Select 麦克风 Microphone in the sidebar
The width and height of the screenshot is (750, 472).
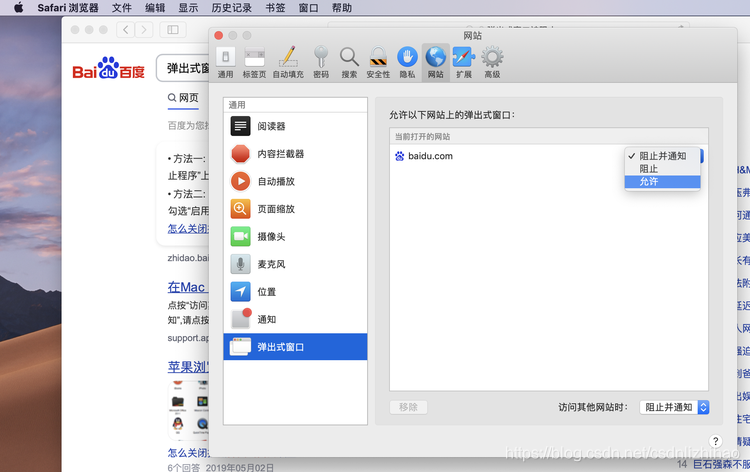click(295, 264)
